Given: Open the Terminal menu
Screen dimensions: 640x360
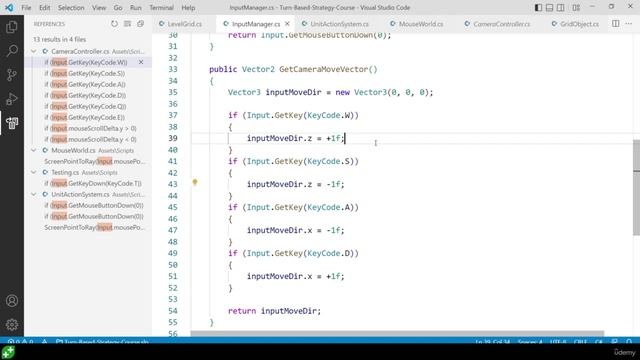Looking at the screenshot, I should pyautogui.click(x=161, y=7).
